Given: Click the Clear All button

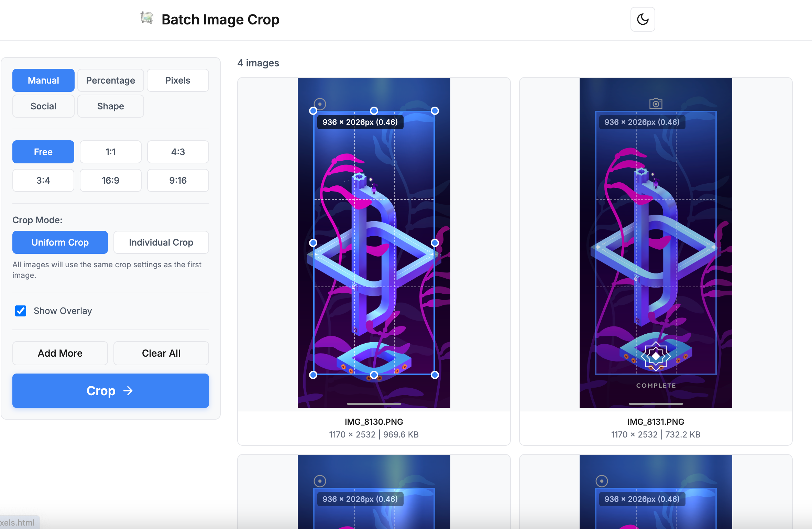Looking at the screenshot, I should (x=161, y=353).
